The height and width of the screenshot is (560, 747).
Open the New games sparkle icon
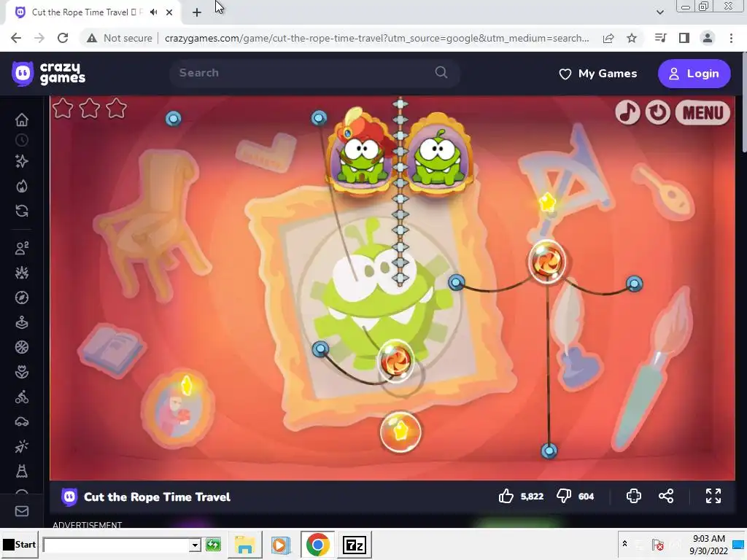coord(21,161)
